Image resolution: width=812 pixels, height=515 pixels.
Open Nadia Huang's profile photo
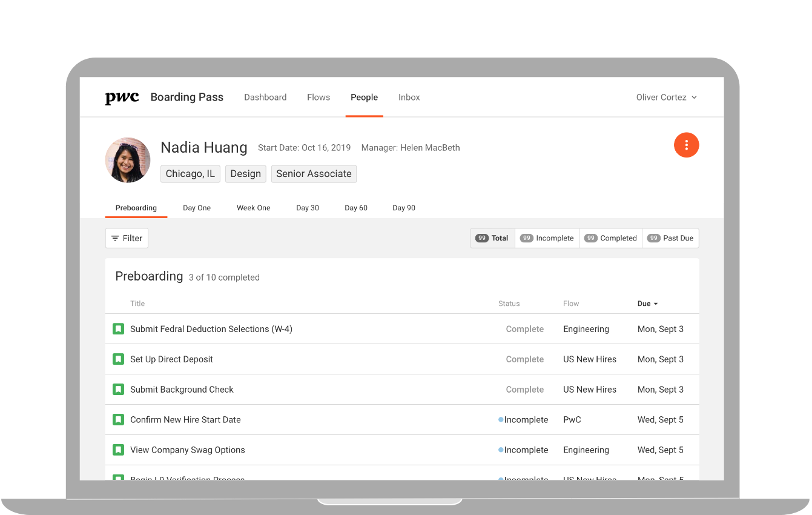point(128,160)
